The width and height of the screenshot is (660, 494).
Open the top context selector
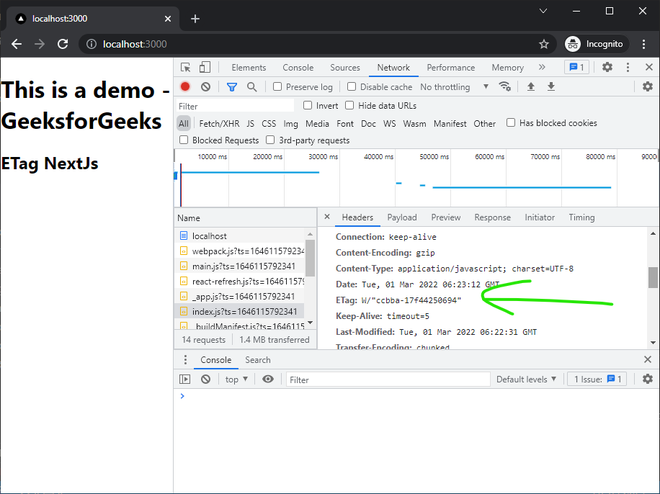coord(236,379)
